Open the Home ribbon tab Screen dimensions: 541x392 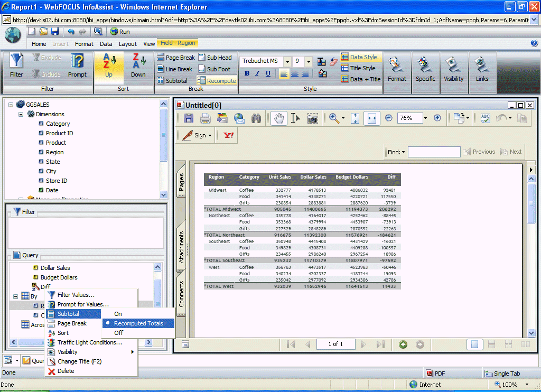[39, 44]
